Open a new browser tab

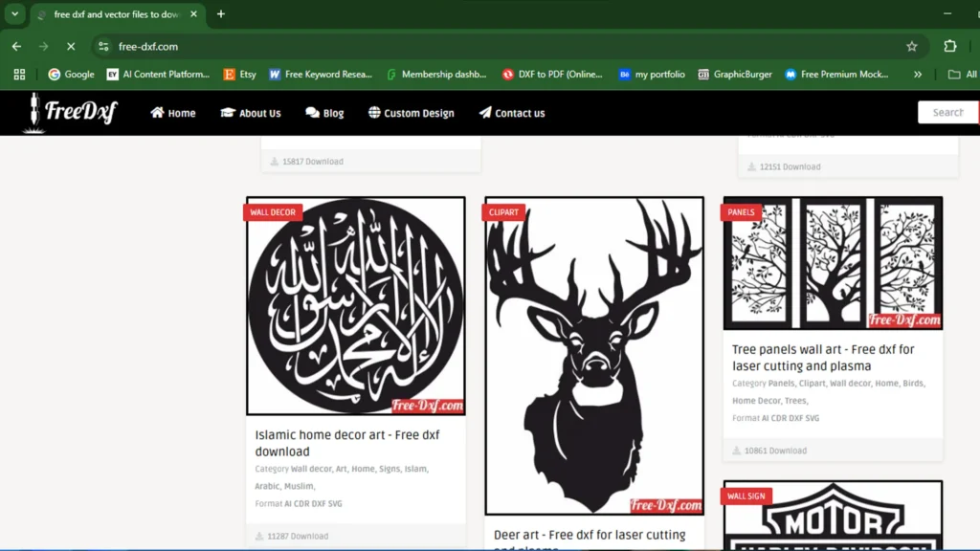pos(221,14)
